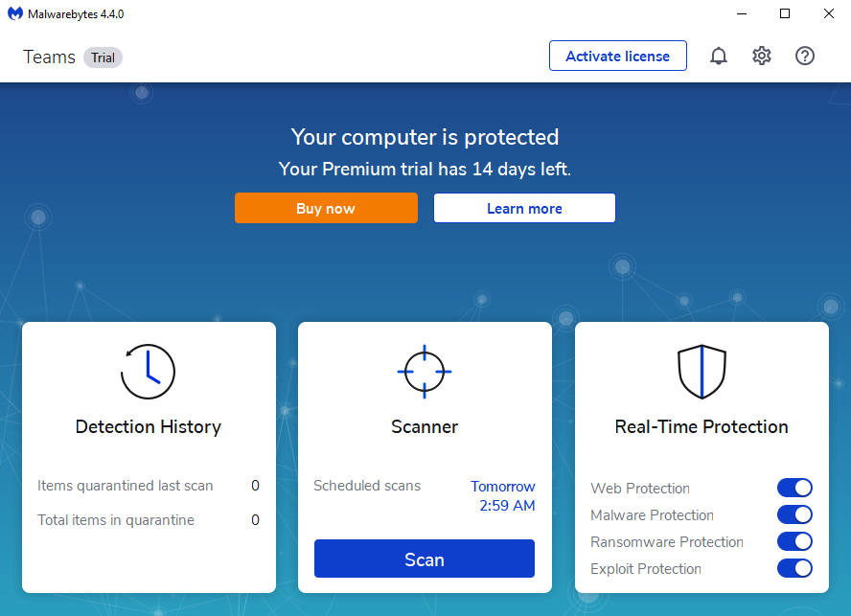
Task: Open settings via gear icon
Action: (x=762, y=56)
